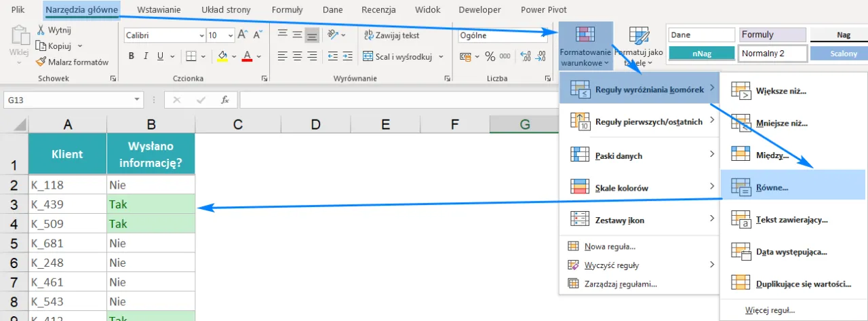The image size is (868, 321).
Task: Click insert function fx icon
Action: point(225,100)
